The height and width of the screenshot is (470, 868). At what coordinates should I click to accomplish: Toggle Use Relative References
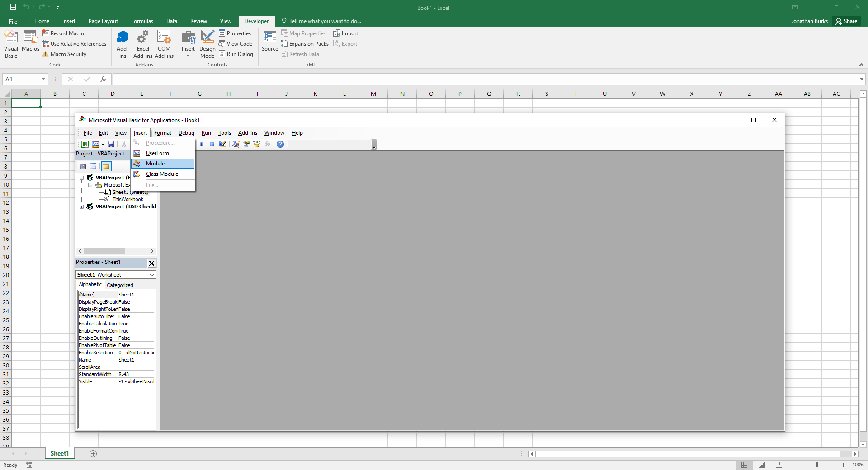tap(74, 44)
